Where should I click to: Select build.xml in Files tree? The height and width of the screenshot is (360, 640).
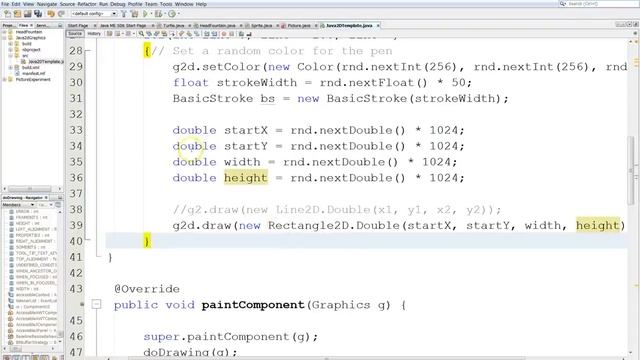31,67
